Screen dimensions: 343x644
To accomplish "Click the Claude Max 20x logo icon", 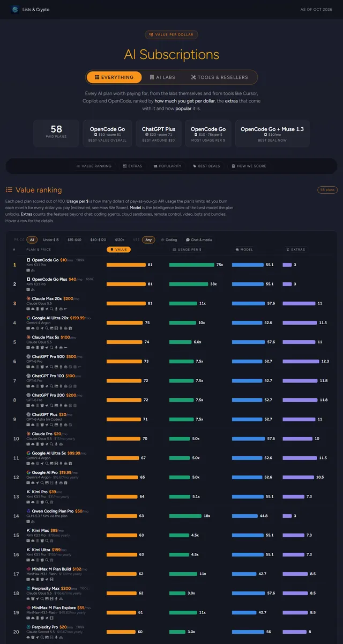I will (x=28, y=298).
